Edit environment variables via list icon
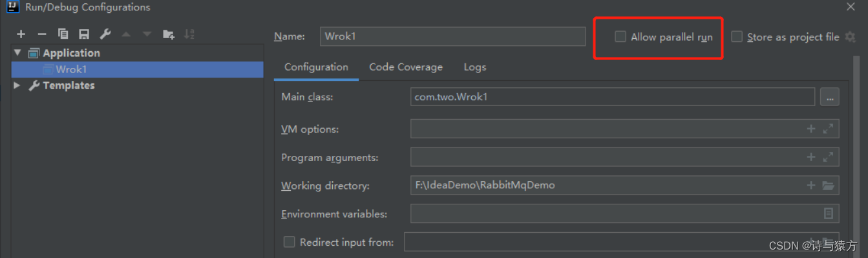Viewport: 868px width, 258px height. pyautogui.click(x=829, y=213)
